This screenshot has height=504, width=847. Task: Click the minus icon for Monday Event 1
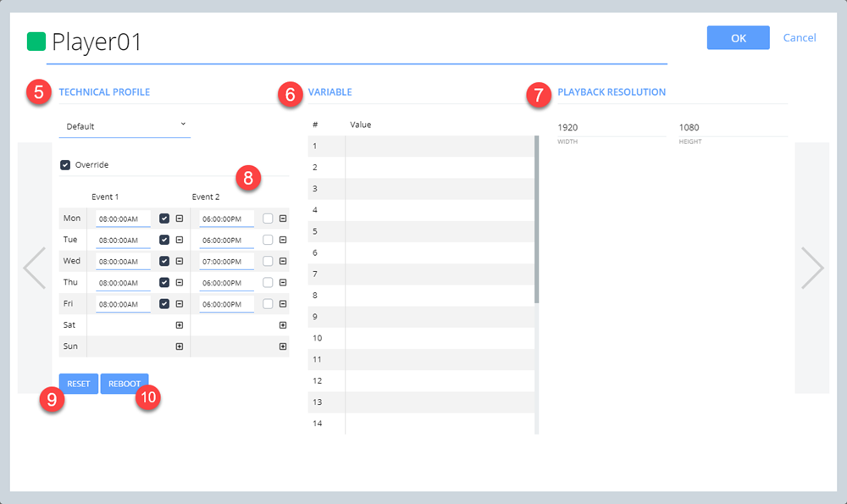coord(180,219)
